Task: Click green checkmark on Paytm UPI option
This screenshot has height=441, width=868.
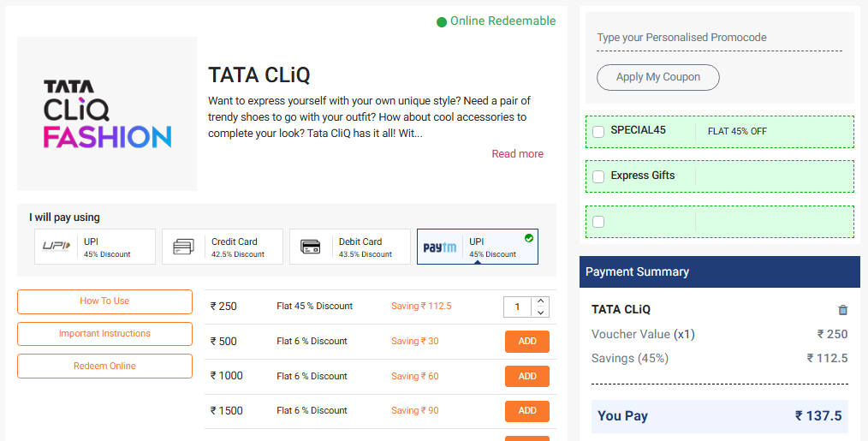Action: pos(529,238)
